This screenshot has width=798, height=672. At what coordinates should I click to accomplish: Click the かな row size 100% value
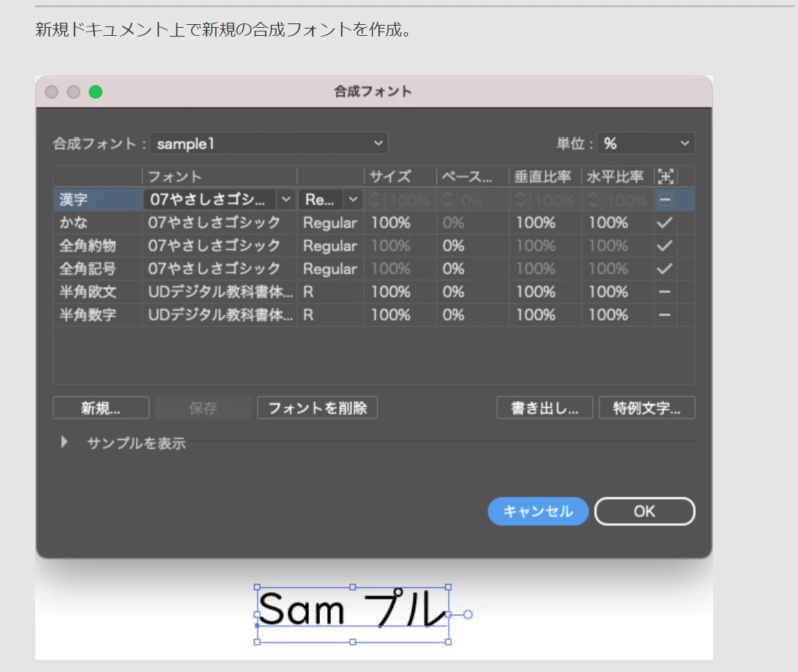[x=391, y=223]
